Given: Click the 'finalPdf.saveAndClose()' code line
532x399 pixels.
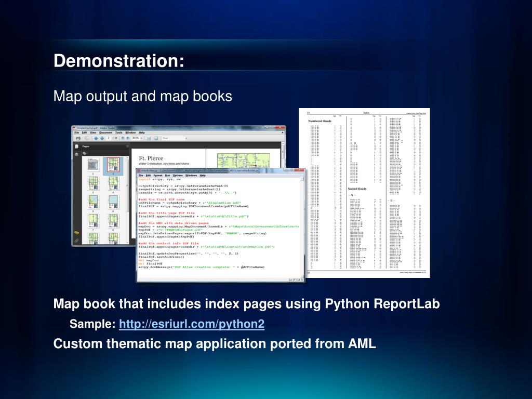Looking at the screenshot, I should tap(161, 257).
